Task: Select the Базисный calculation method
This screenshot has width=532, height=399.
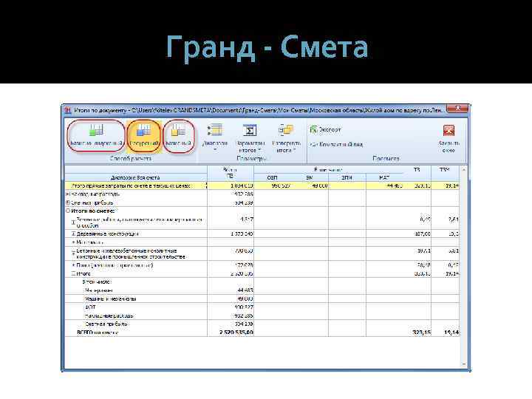Action: point(179,136)
